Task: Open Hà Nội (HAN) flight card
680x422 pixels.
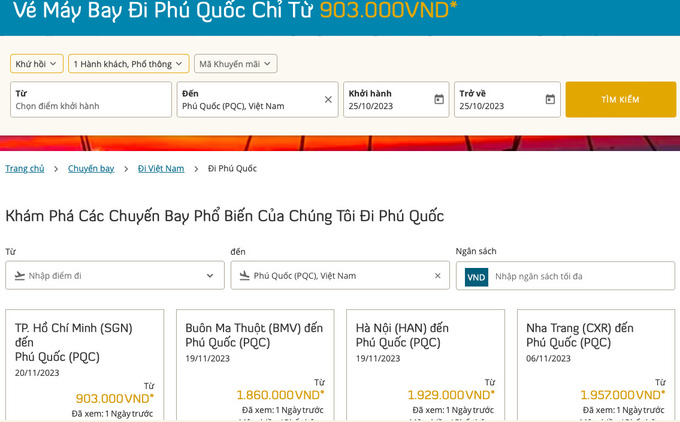Action: point(425,365)
